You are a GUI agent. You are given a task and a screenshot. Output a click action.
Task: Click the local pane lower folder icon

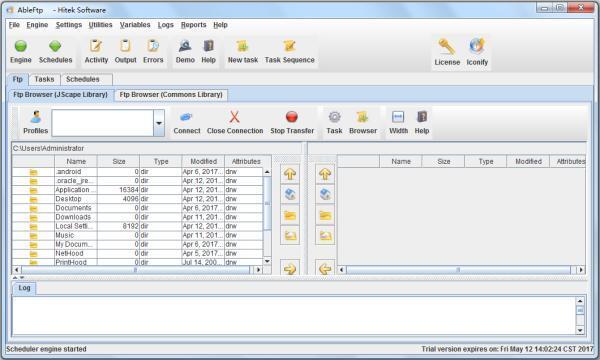290,235
